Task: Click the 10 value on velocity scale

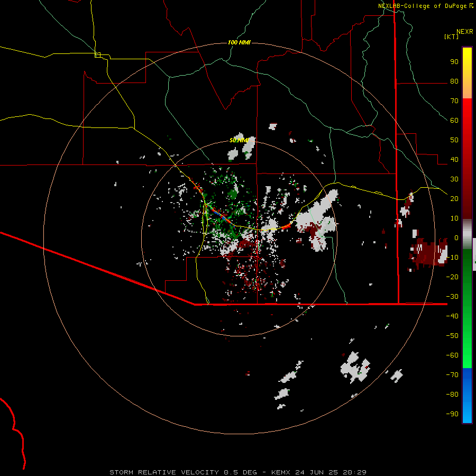Action: click(454, 218)
